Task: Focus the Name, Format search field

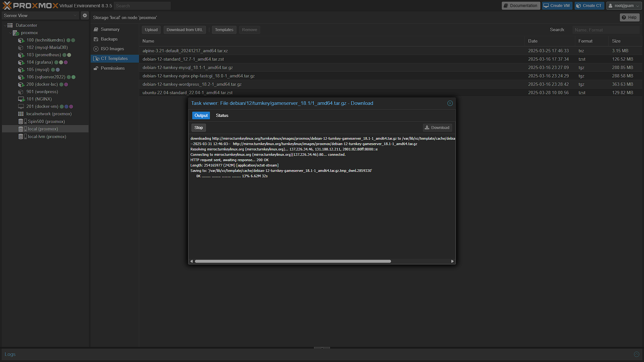Action: [x=606, y=30]
